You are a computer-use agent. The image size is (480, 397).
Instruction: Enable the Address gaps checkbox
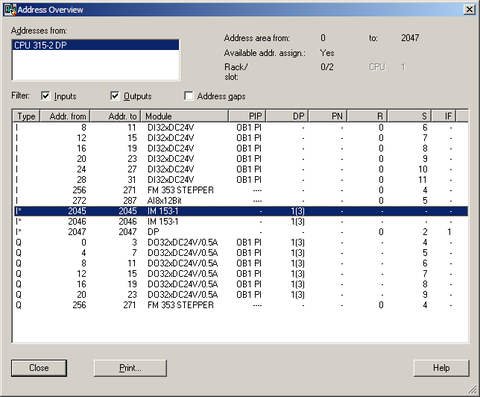189,96
